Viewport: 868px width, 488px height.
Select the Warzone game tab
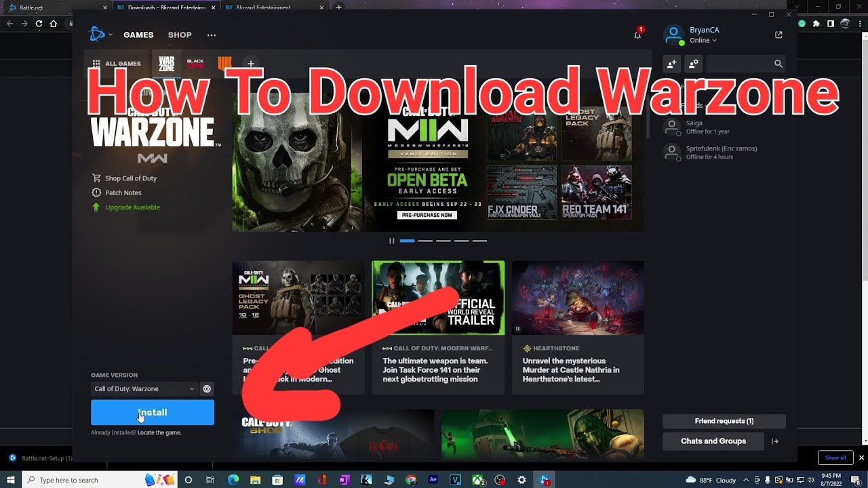[167, 64]
